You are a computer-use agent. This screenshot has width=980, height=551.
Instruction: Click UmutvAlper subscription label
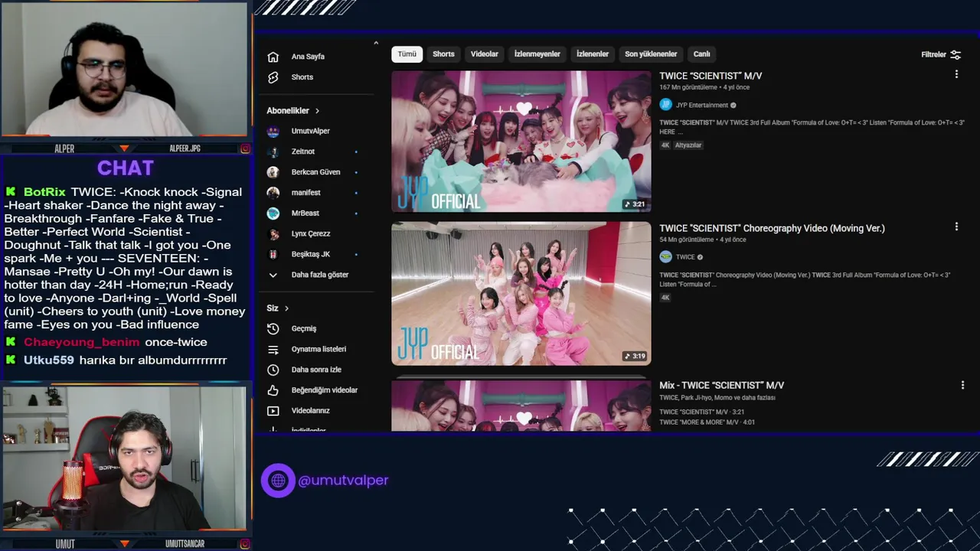pos(310,131)
